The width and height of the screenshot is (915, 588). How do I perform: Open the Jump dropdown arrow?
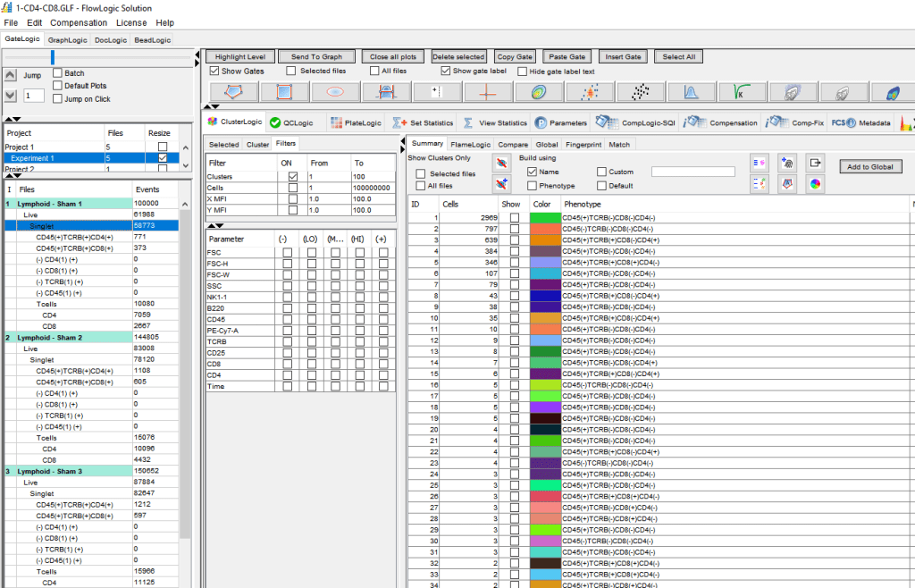click(9, 95)
